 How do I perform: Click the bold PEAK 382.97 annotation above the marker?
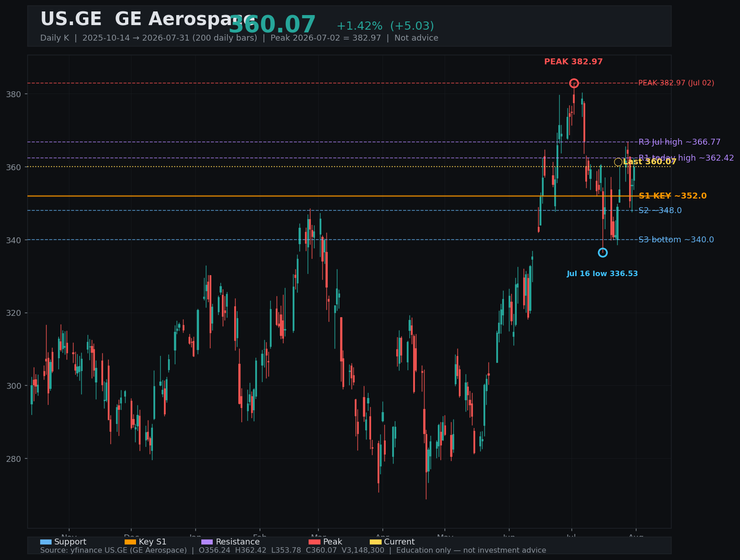tap(573, 62)
